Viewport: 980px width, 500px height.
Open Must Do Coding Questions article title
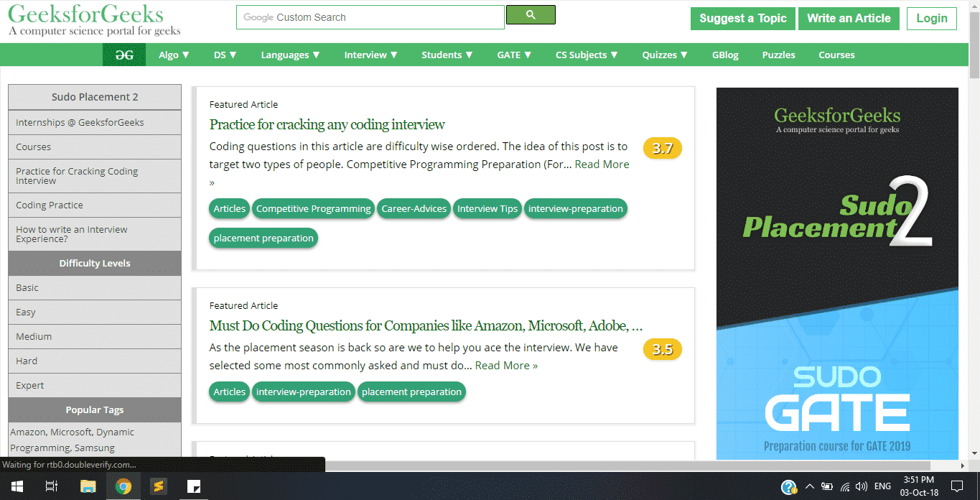pyautogui.click(x=426, y=325)
